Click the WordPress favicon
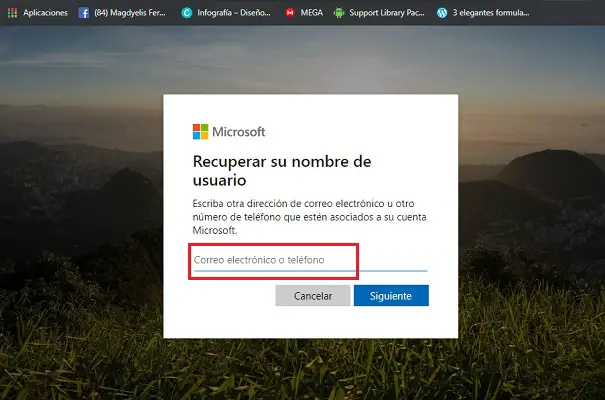 click(442, 13)
